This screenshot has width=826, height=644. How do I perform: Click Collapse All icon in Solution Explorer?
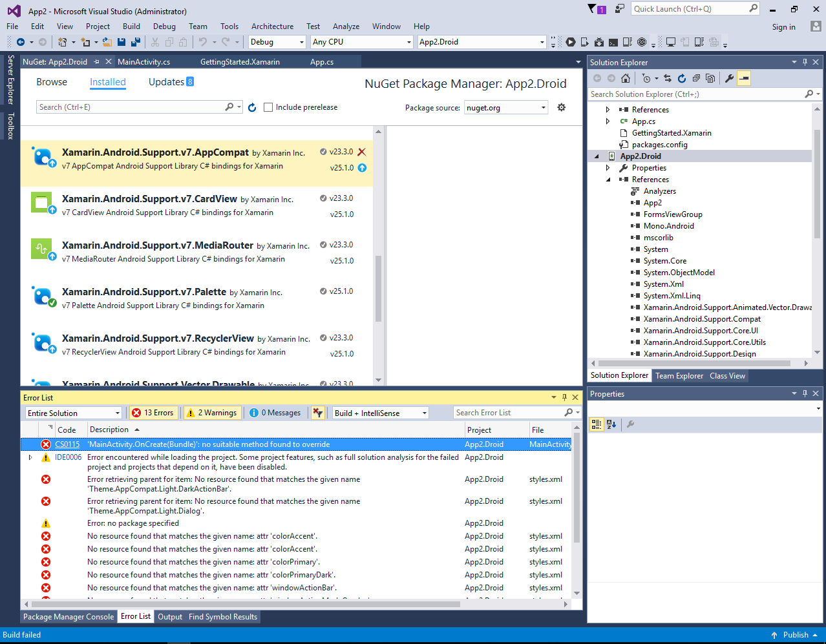[x=696, y=78]
